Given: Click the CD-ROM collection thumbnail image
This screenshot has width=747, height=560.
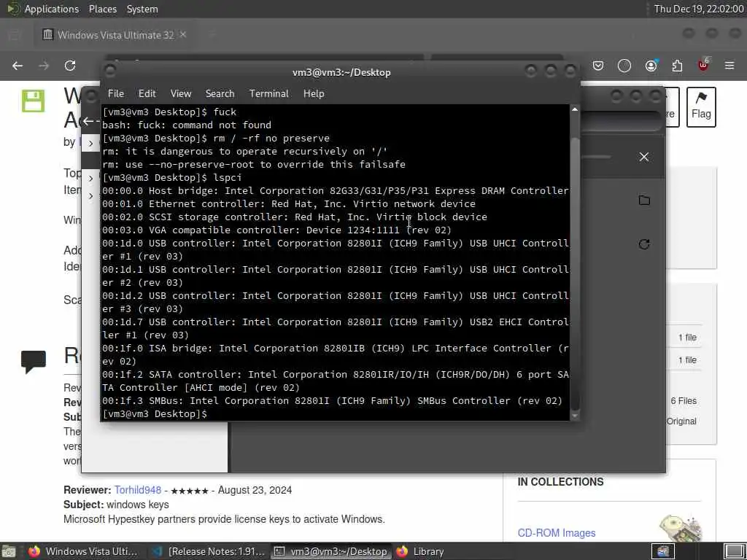Looking at the screenshot, I should point(681,527).
